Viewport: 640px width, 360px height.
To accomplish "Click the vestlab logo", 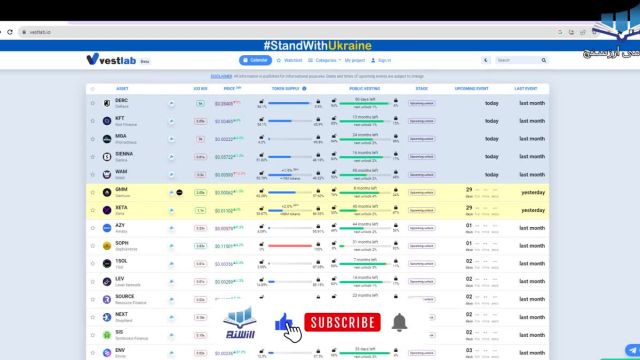I will [x=111, y=60].
